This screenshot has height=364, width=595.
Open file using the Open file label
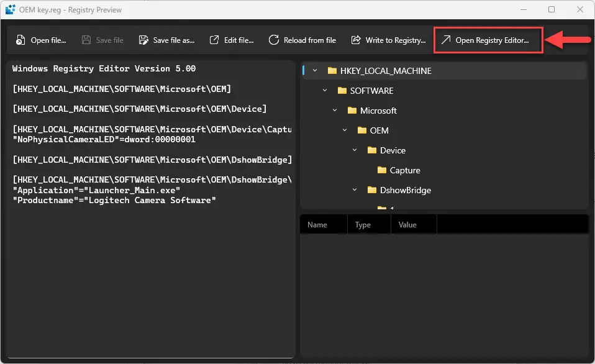point(48,40)
